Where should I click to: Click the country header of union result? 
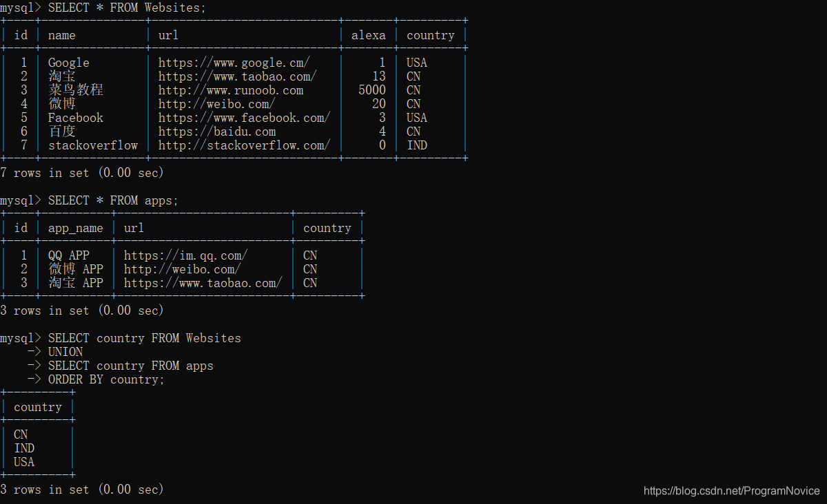pyautogui.click(x=38, y=407)
